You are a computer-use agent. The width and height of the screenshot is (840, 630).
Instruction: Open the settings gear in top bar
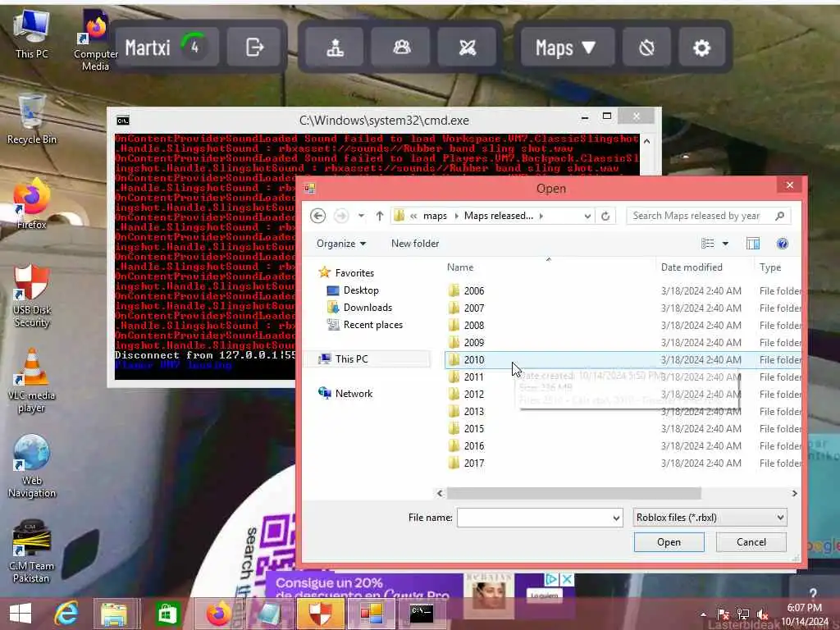tap(701, 48)
